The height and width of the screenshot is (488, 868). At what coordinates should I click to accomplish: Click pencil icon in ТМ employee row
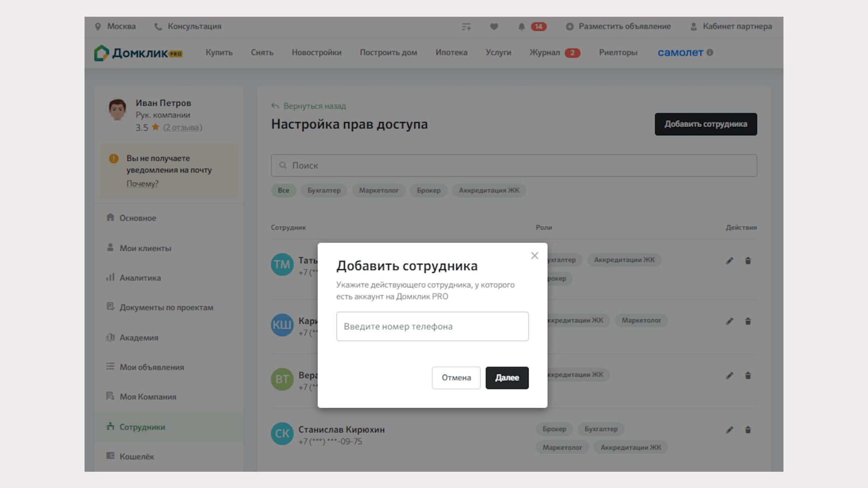point(730,261)
